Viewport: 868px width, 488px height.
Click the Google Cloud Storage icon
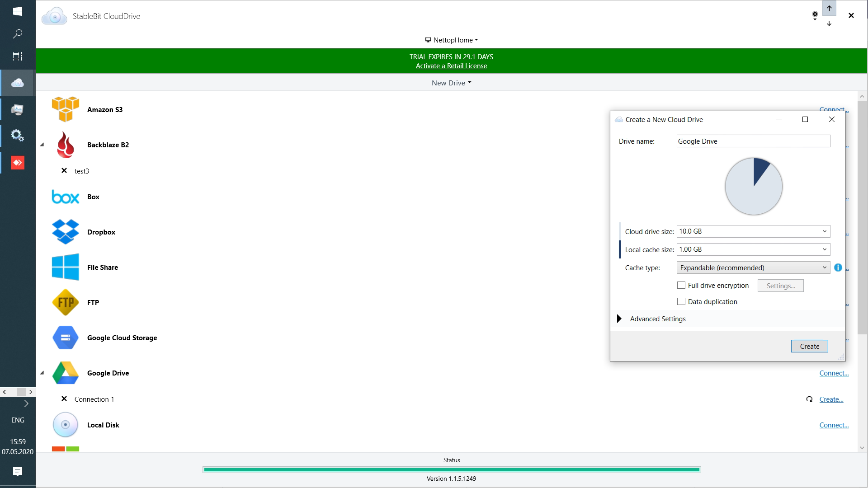(x=66, y=338)
